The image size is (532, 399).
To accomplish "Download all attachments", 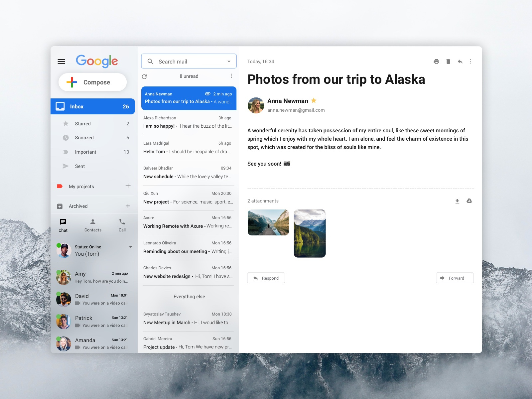I will tap(457, 201).
